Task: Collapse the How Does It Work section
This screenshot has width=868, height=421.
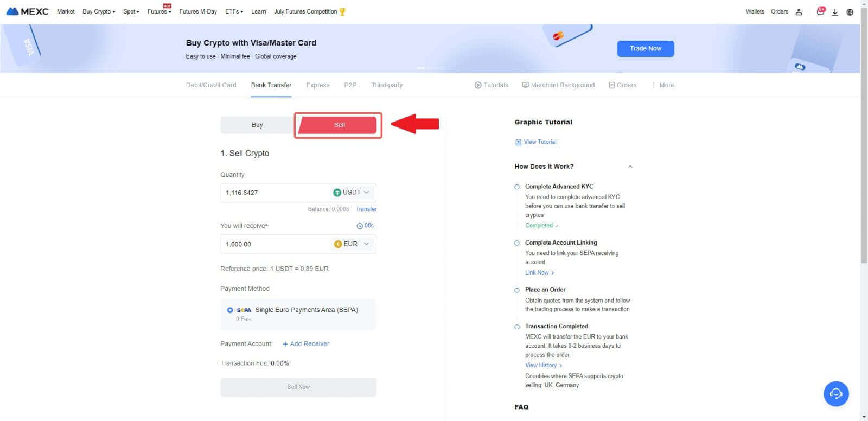Action: tap(630, 167)
